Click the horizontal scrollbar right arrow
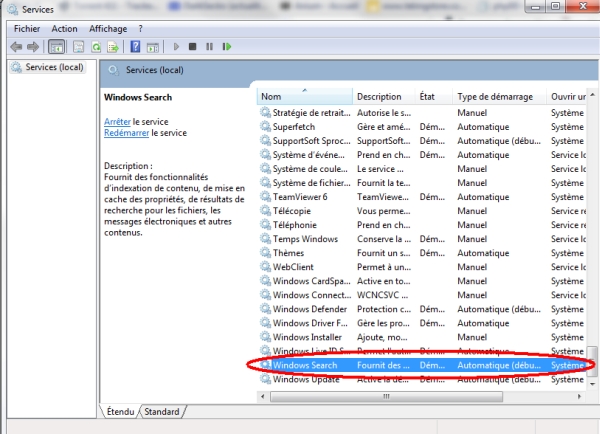 pos(579,396)
